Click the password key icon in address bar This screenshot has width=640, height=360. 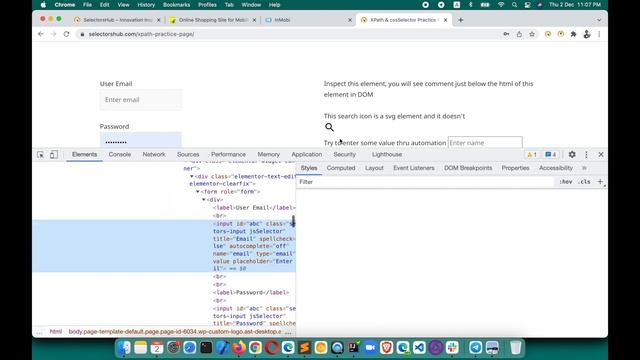506,34
